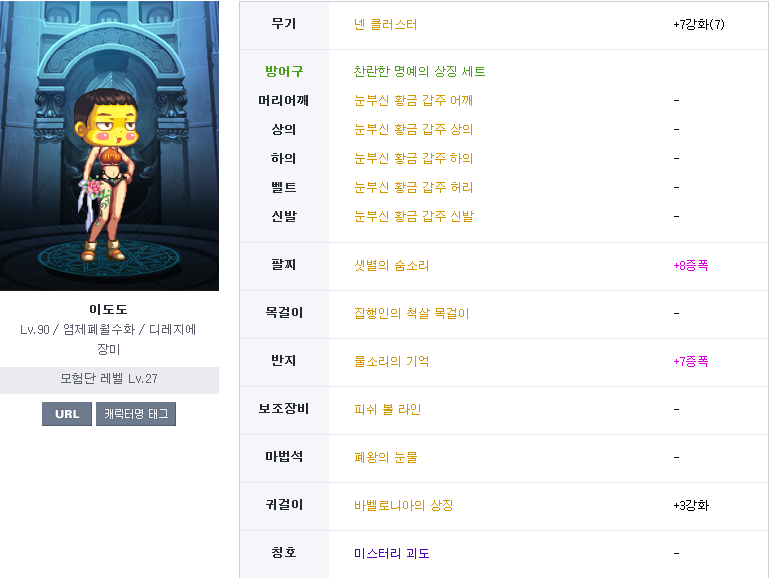Open necklace 집행인의 척살 목걸이

tap(411, 313)
